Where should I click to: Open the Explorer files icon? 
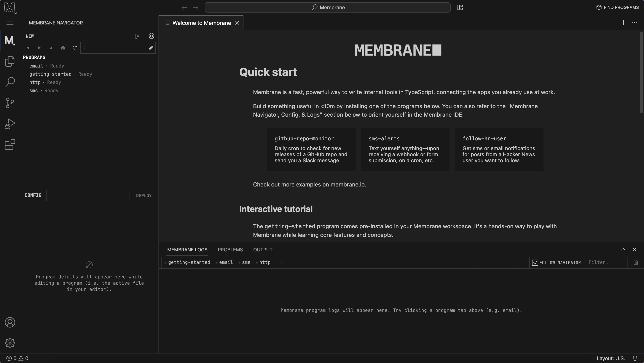click(x=10, y=61)
